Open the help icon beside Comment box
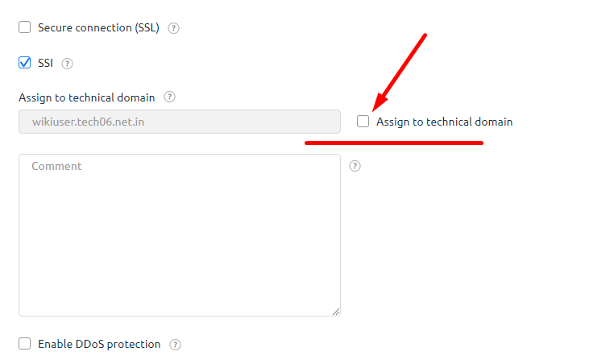Image resolution: width=614 pixels, height=364 pixels. tap(355, 166)
